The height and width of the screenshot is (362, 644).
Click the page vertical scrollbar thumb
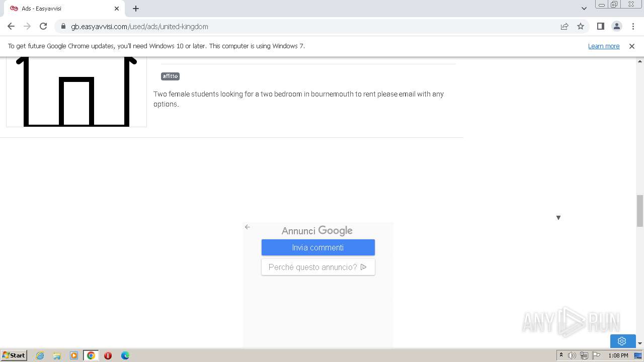pos(640,211)
